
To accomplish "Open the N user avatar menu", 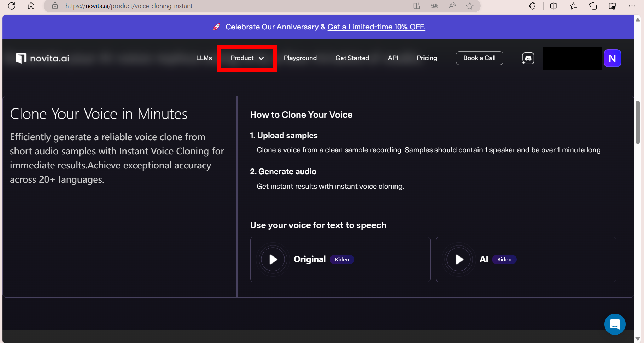I will click(612, 58).
